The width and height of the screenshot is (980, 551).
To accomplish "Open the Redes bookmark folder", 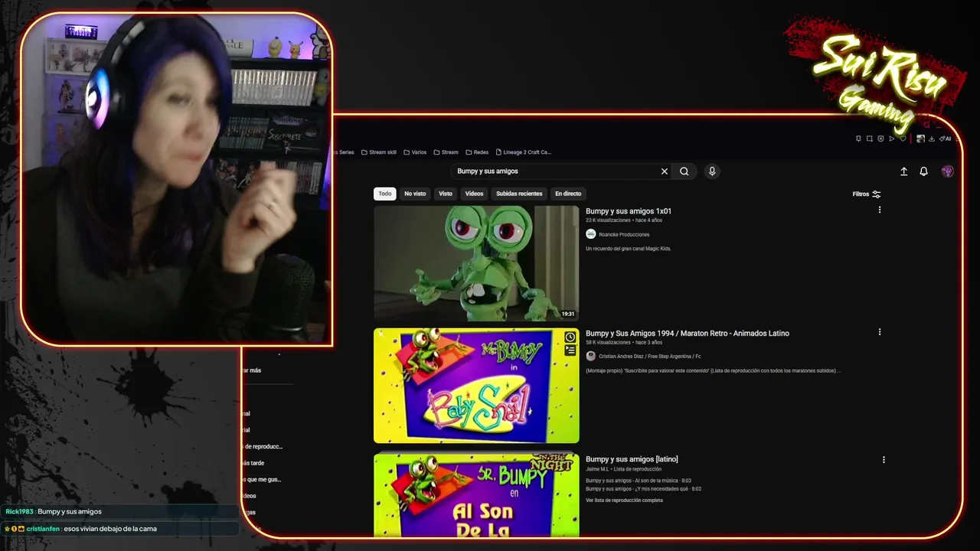I will [477, 152].
